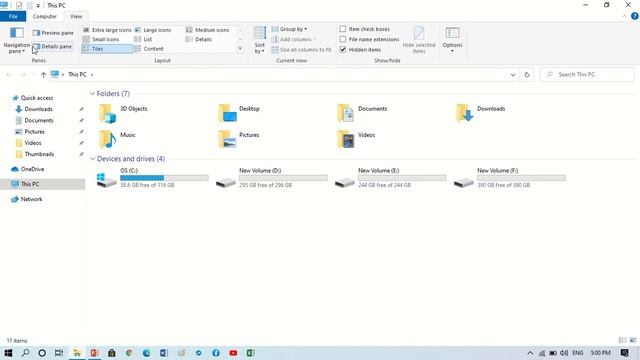Open Documents in Quick access list
This screenshot has height=360, width=640.
pos(39,120)
